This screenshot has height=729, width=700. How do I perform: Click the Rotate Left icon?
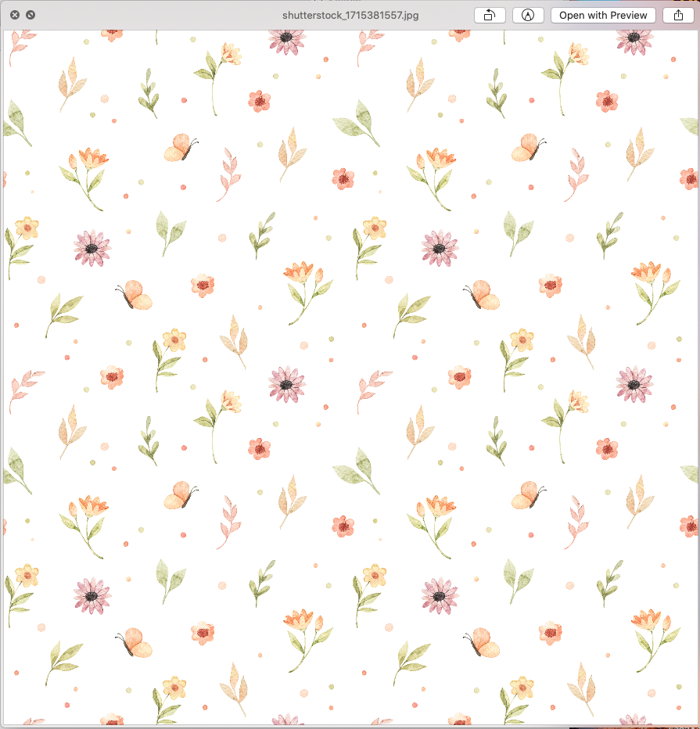click(x=490, y=15)
